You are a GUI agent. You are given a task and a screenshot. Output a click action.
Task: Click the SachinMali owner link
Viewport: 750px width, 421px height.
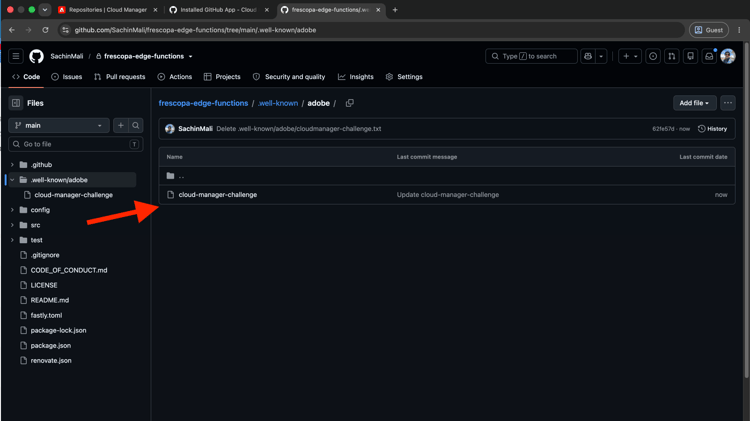point(67,56)
